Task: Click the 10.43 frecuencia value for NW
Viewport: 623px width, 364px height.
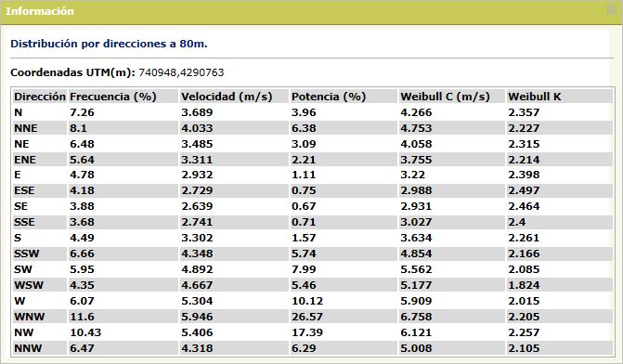Action: pyautogui.click(x=85, y=332)
